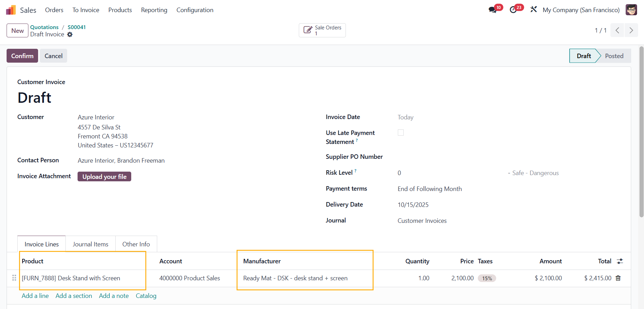Open the activities clock icon
Screen dimensions: 644x309
coord(513,10)
